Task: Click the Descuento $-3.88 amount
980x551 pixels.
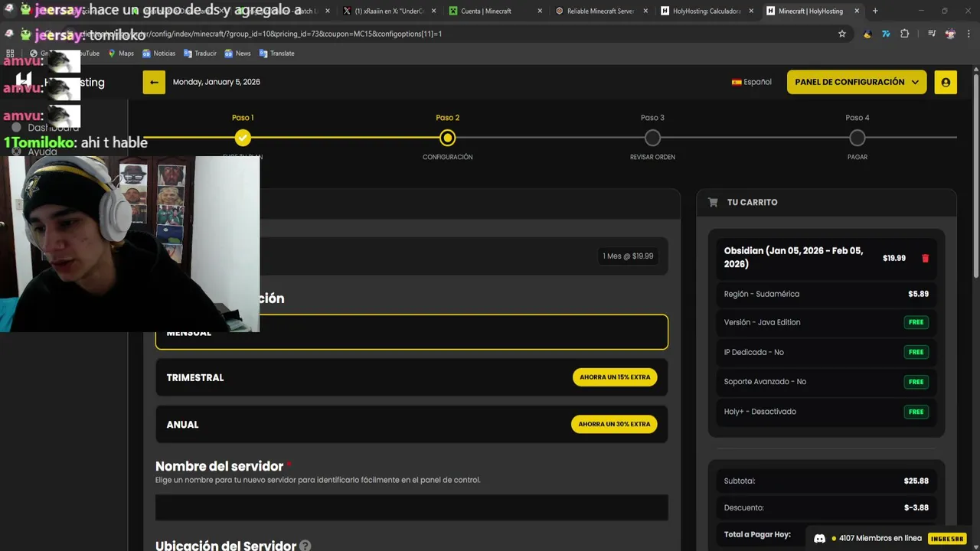Action: [x=916, y=508]
